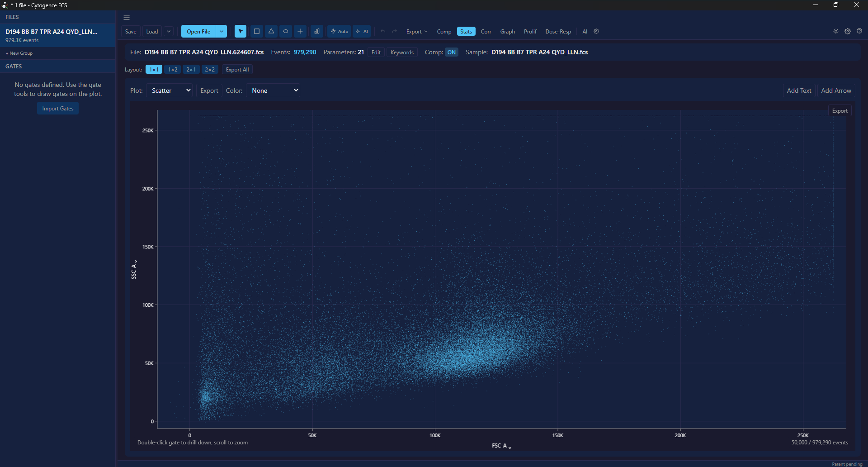868x467 pixels.
Task: Open the Prolif tab
Action: [x=530, y=31]
